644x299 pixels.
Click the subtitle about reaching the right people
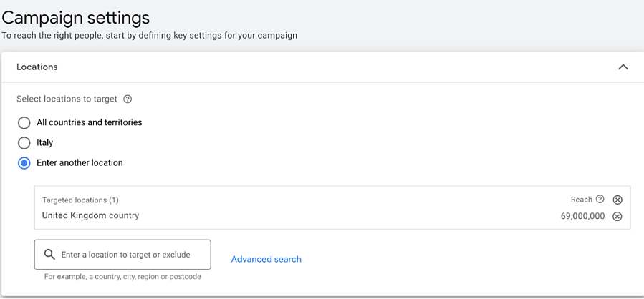click(149, 35)
